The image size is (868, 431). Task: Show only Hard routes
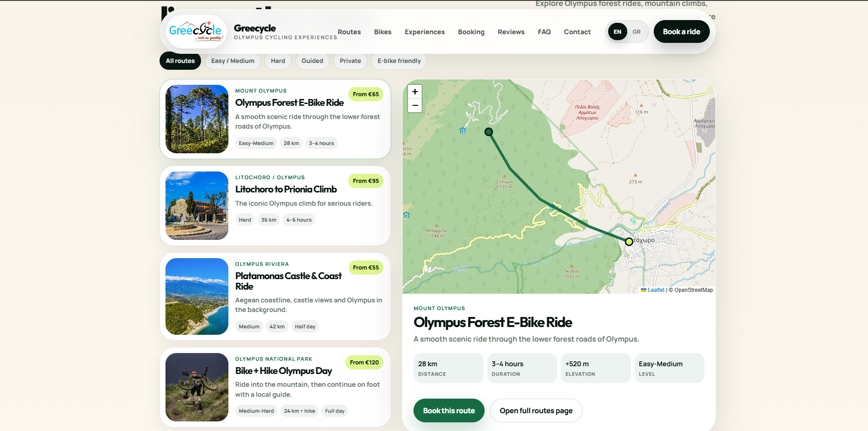[278, 61]
